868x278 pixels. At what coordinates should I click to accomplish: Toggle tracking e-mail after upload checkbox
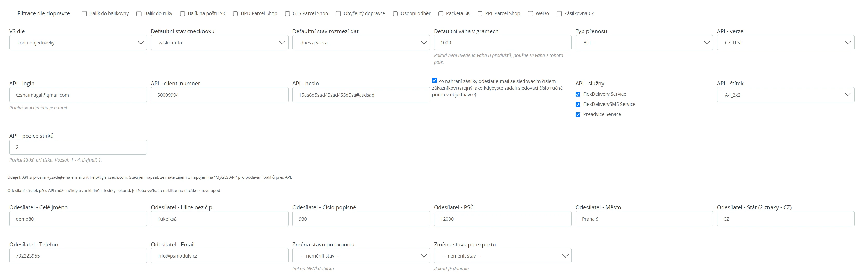point(434,81)
